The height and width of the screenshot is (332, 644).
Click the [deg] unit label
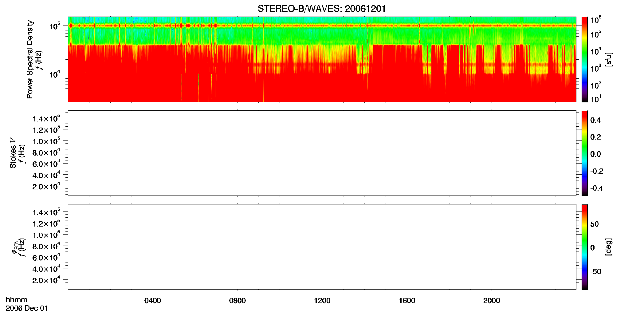[609, 247]
